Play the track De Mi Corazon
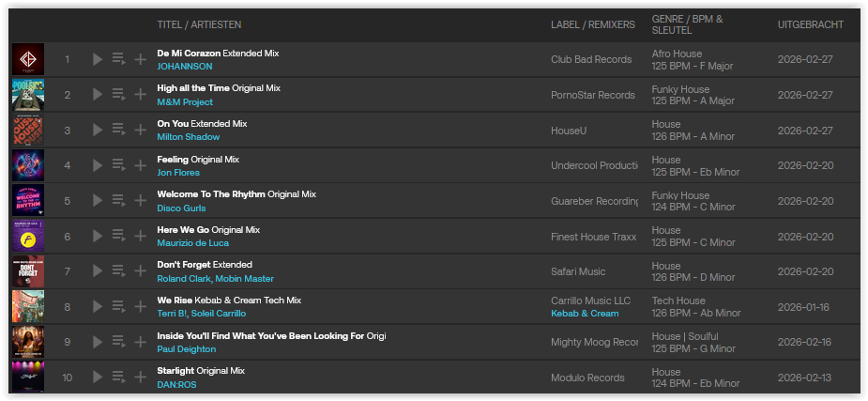This screenshot has width=868, height=401. [x=98, y=60]
